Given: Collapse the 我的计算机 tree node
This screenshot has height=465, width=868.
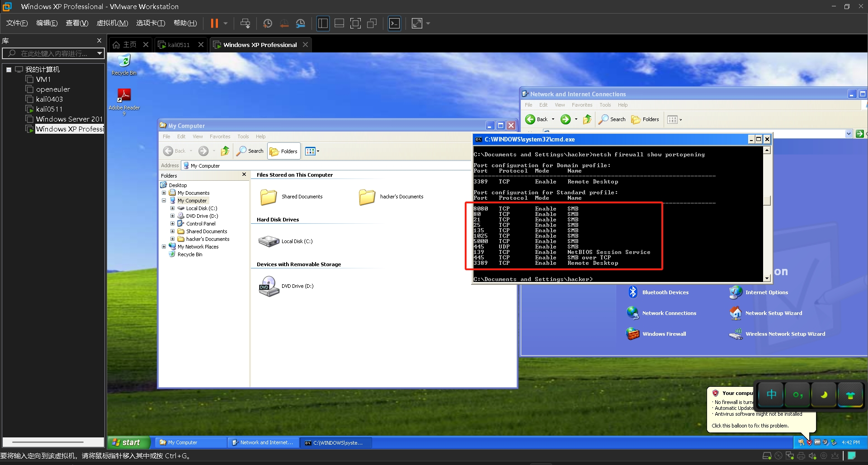Looking at the screenshot, I should coord(9,70).
